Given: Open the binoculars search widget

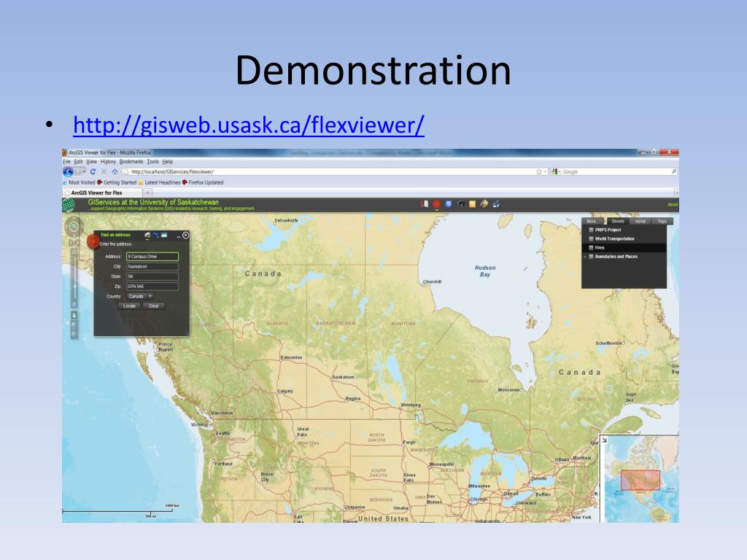Looking at the screenshot, I should coord(460,204).
